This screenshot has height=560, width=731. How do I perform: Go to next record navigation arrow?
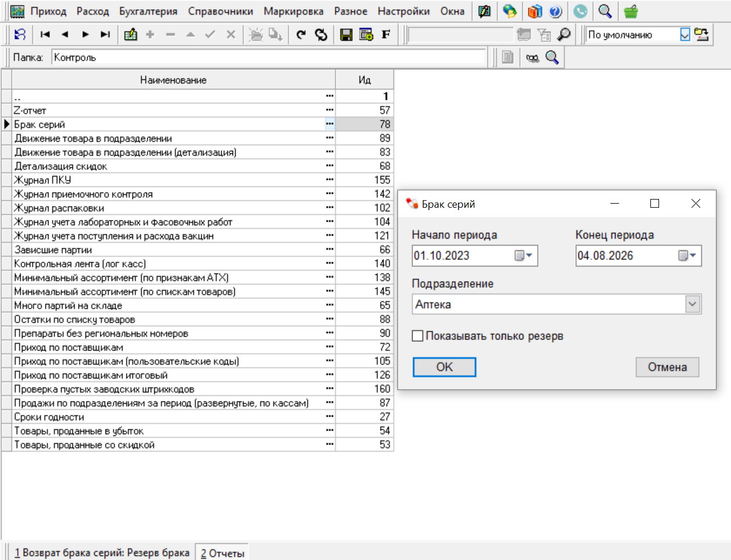click(85, 35)
